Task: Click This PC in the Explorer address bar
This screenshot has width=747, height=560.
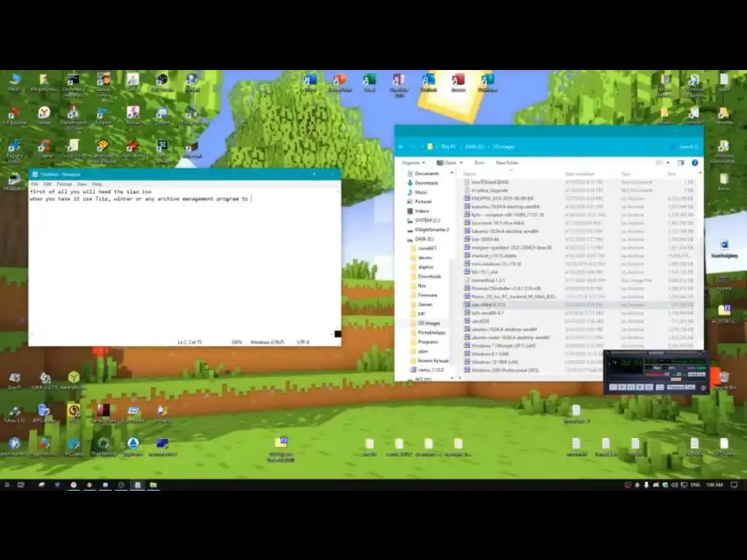Action: (x=448, y=147)
